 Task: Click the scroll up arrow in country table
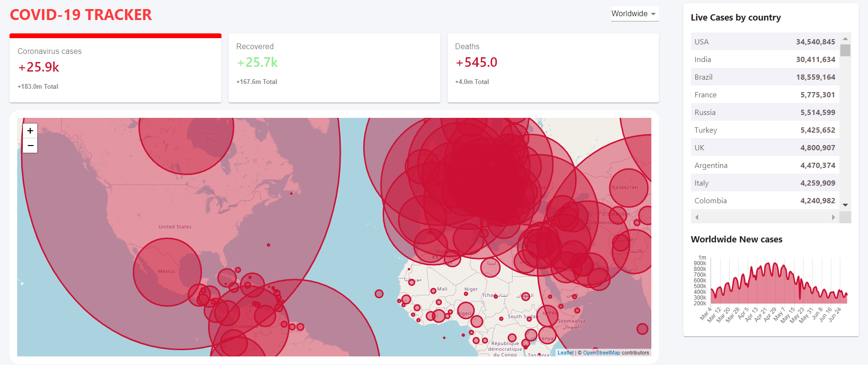pos(845,39)
